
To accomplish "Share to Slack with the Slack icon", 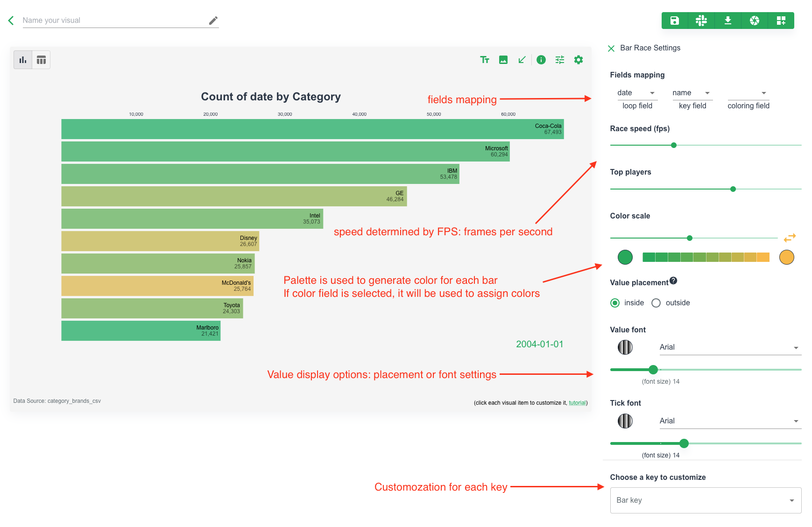I will click(x=701, y=21).
